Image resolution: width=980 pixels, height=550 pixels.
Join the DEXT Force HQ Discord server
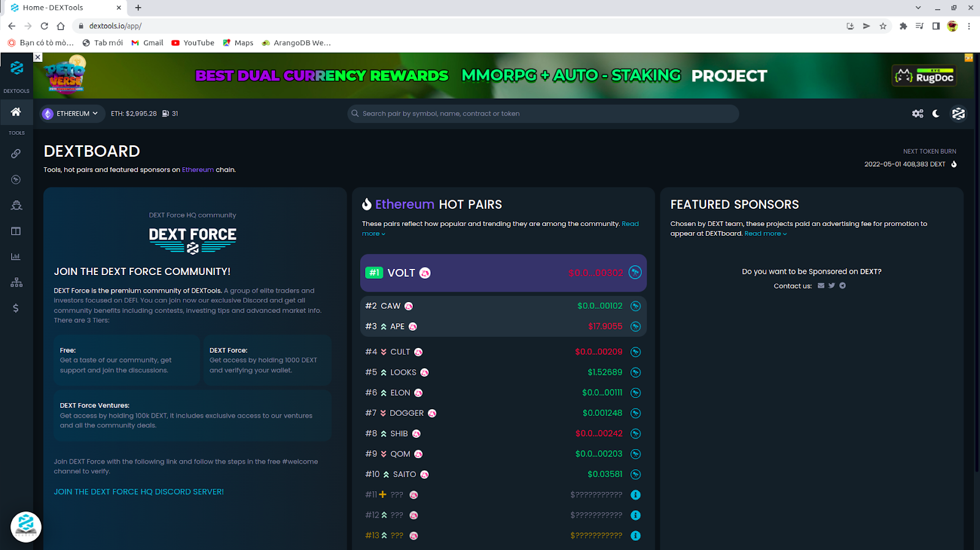(x=139, y=492)
